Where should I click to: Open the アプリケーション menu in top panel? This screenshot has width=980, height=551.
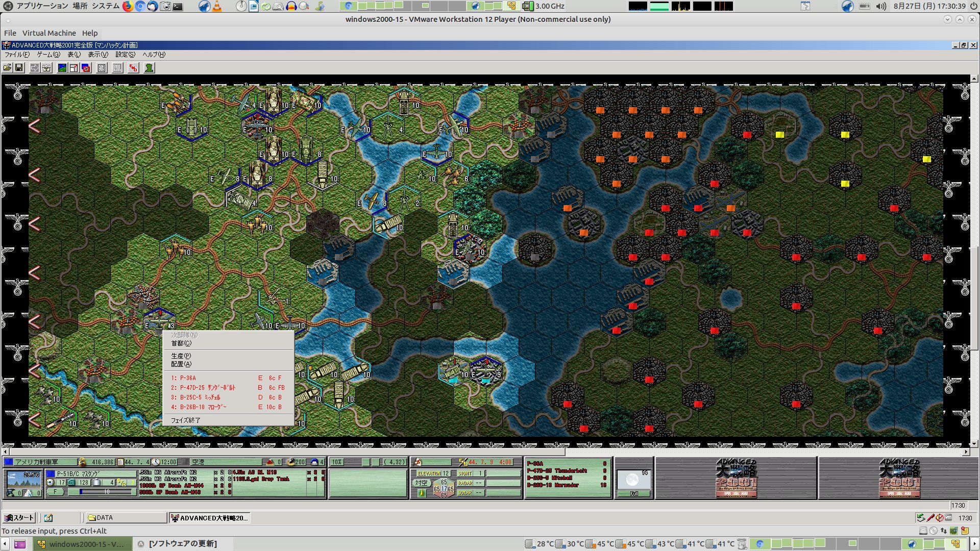tap(42, 6)
